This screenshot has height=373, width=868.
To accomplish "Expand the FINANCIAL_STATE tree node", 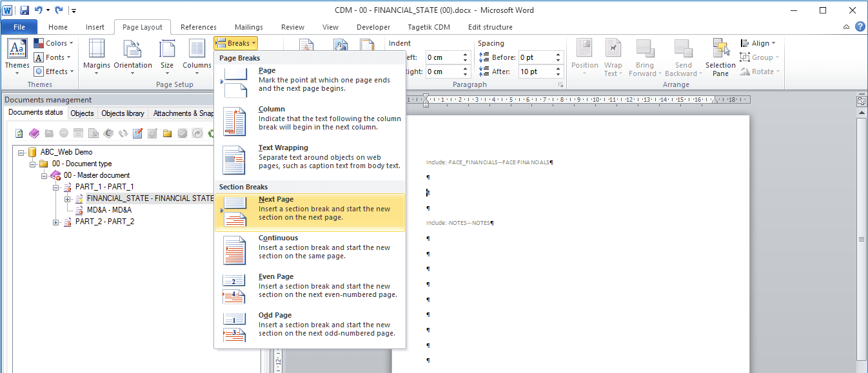I will [x=68, y=198].
